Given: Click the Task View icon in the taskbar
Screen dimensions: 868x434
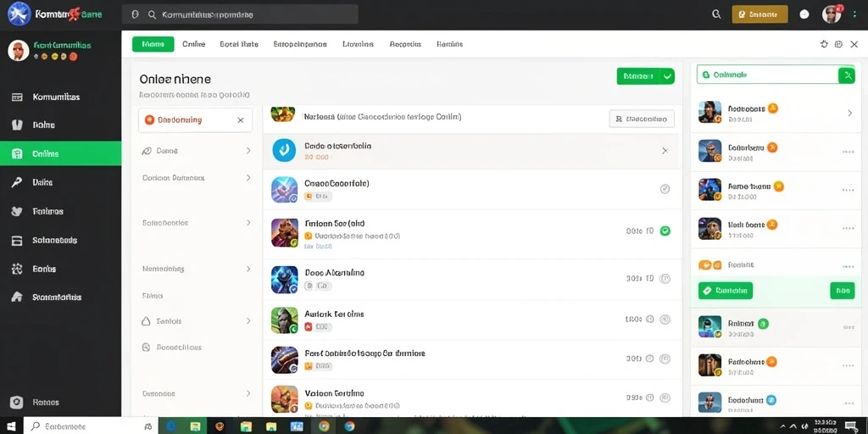Looking at the screenshot, I should tap(147, 426).
